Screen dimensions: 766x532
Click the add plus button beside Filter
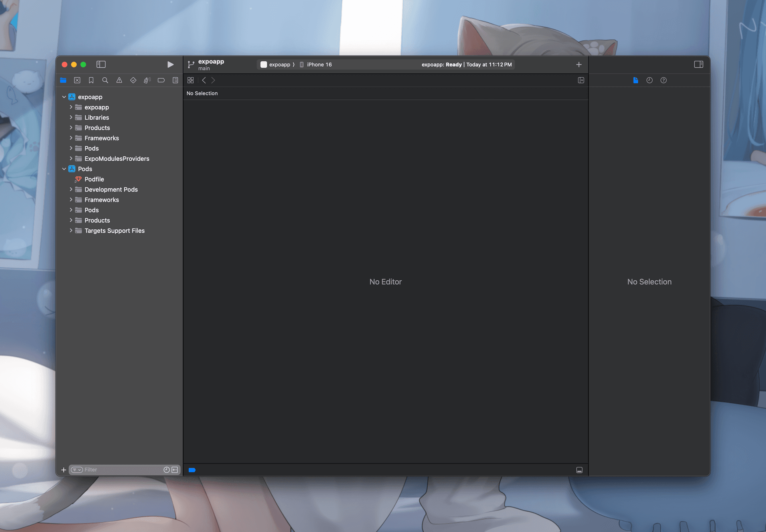[x=63, y=470]
